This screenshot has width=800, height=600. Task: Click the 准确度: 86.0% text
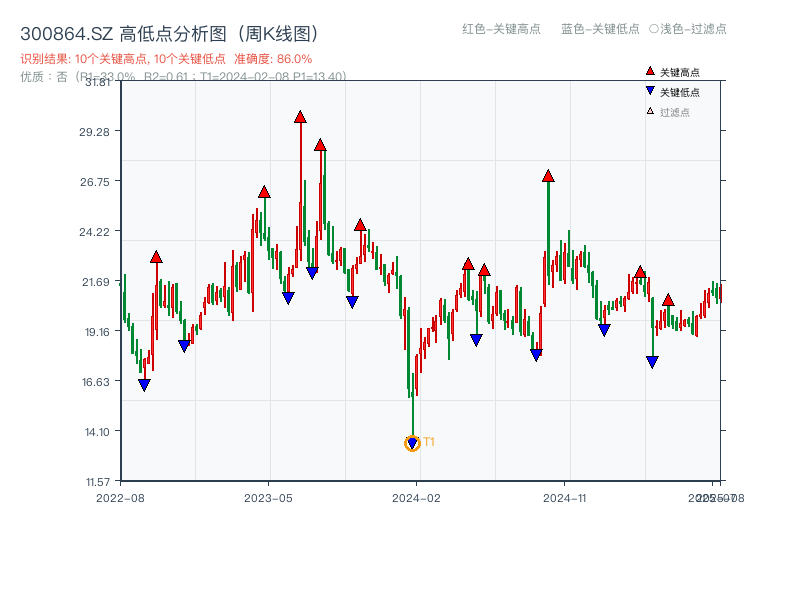coord(272,58)
